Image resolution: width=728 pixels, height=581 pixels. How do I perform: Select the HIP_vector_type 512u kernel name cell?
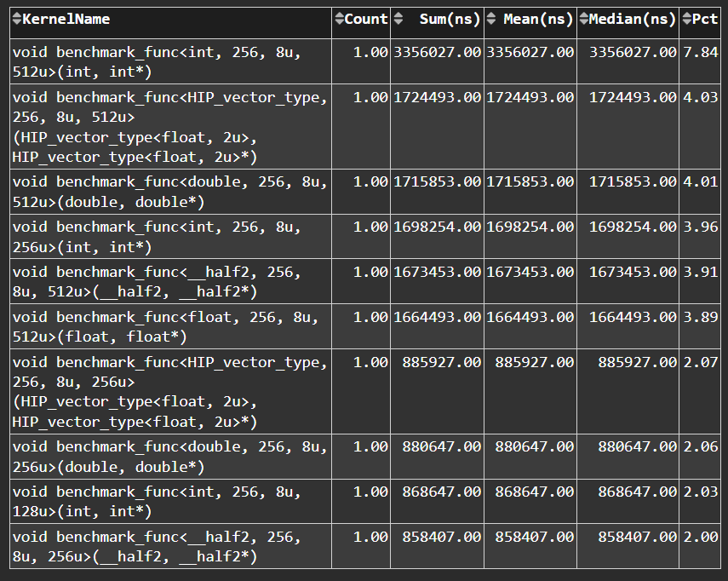click(x=169, y=126)
